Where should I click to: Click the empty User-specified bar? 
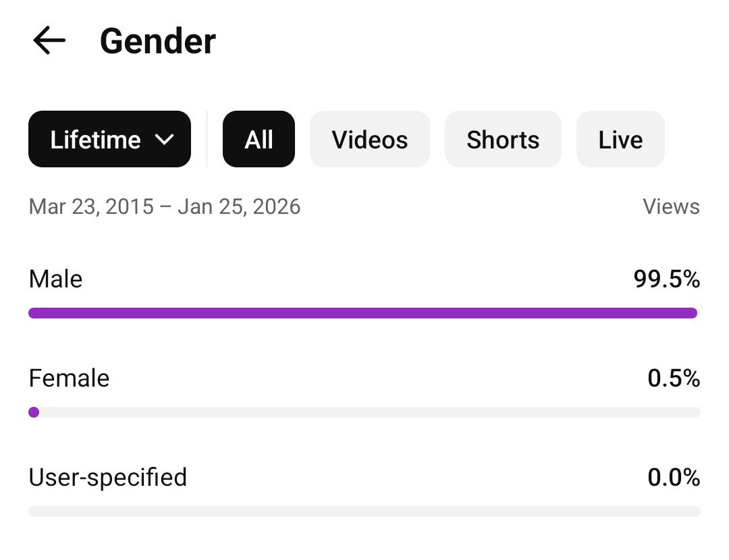(364, 511)
